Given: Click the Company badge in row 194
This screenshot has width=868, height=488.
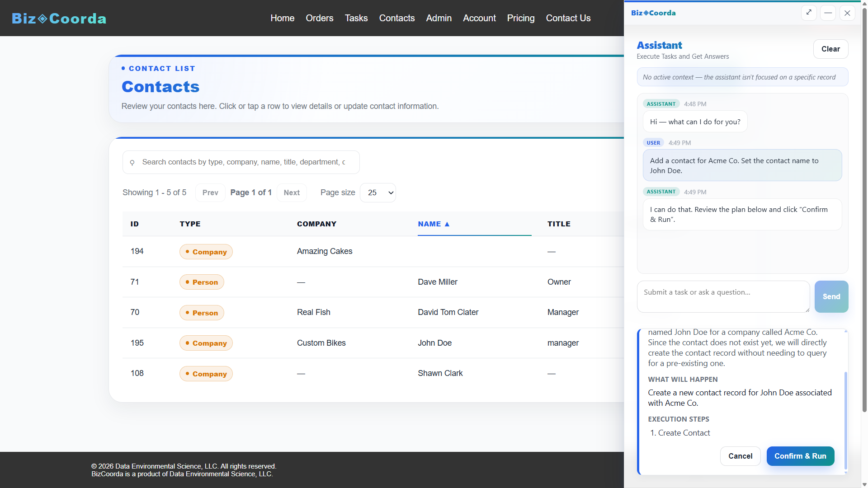Looking at the screenshot, I should pyautogui.click(x=206, y=252).
